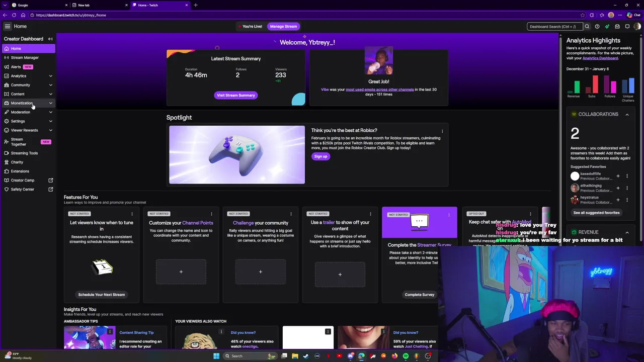Expand the Analytics sidebar section
Viewport: 644px width, 362px height.
pyautogui.click(x=28, y=76)
